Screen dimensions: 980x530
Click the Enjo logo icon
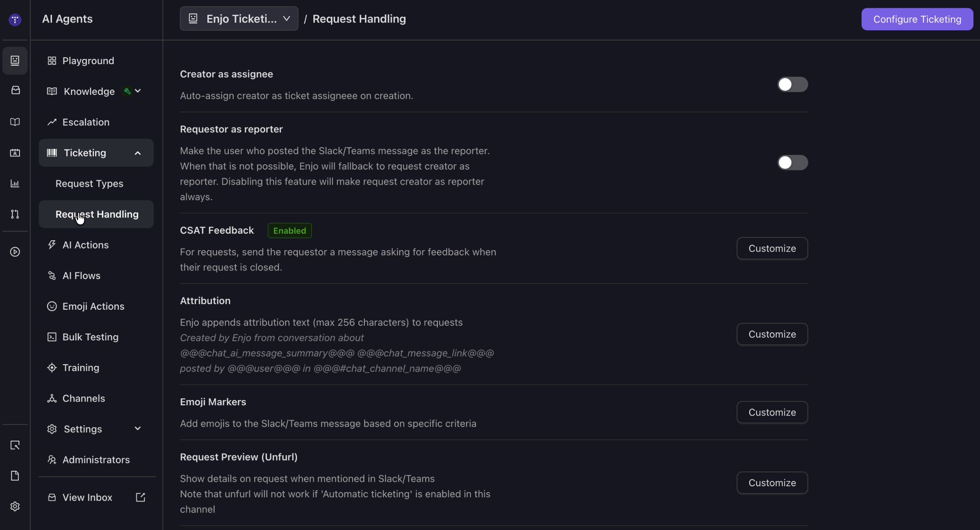coord(15,19)
